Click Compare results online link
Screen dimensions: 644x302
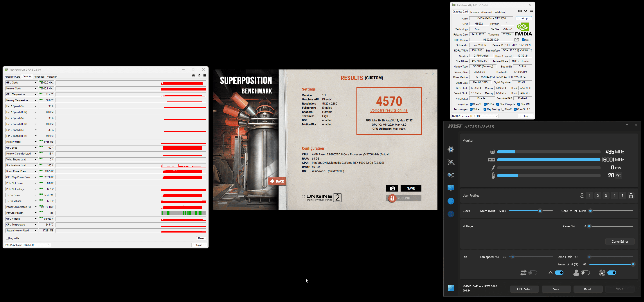point(389,110)
